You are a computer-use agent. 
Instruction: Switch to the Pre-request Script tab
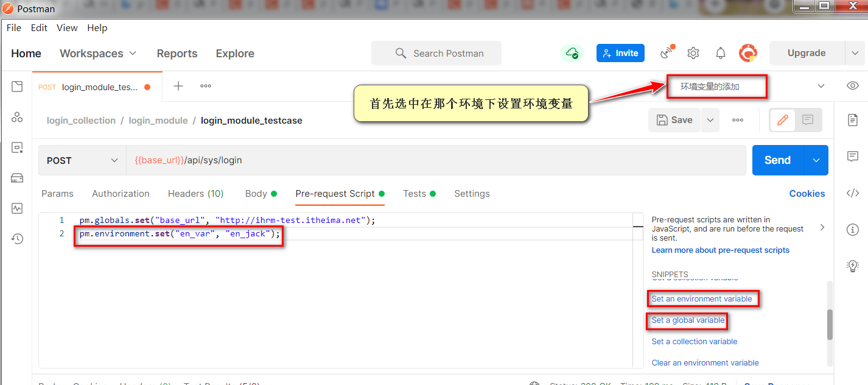340,194
